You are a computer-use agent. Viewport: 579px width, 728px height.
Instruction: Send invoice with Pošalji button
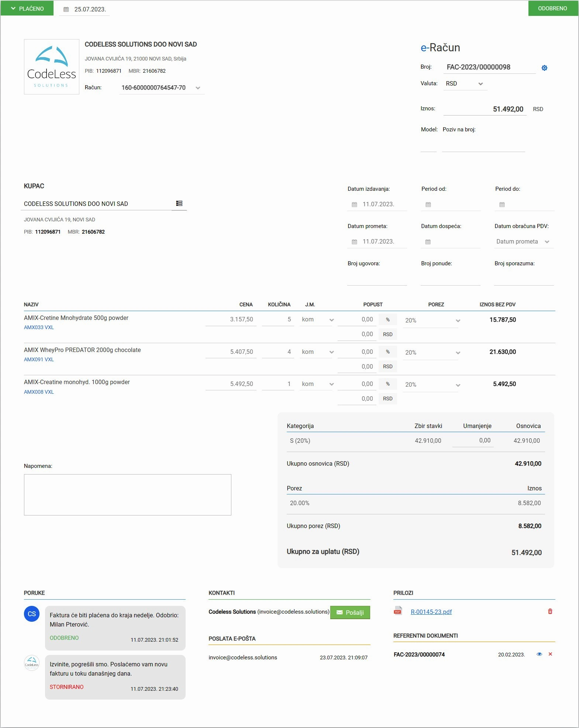point(350,613)
